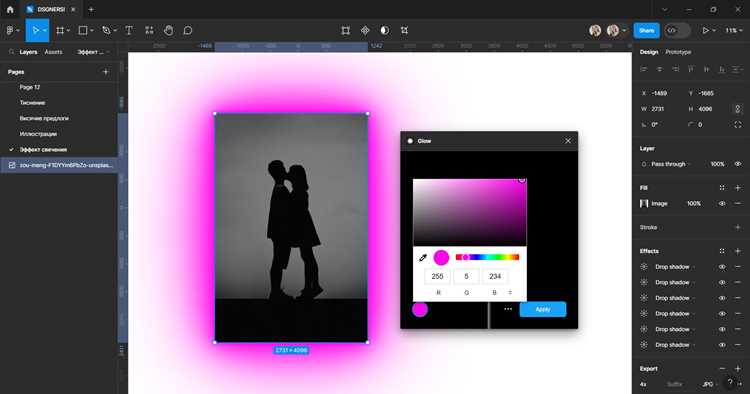Hide the second Drop shadow effect
Screen dimensions: 750x394
[x=722, y=283]
